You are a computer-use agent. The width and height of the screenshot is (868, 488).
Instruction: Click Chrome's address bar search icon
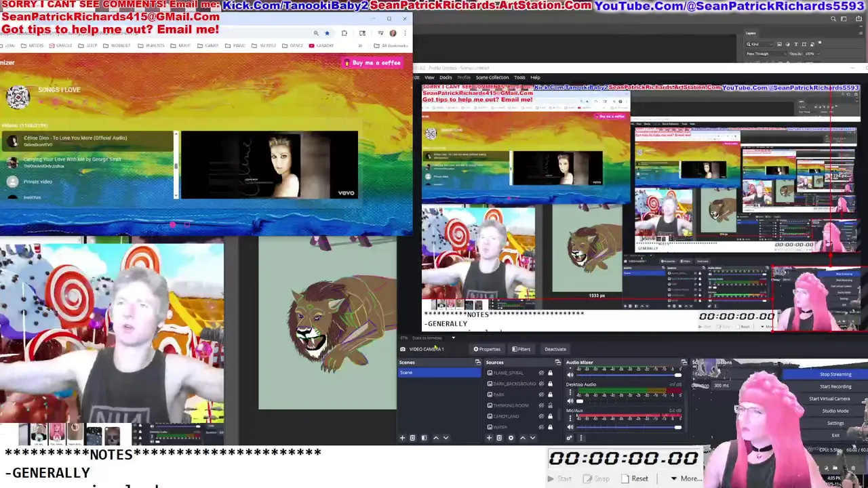[x=316, y=33]
